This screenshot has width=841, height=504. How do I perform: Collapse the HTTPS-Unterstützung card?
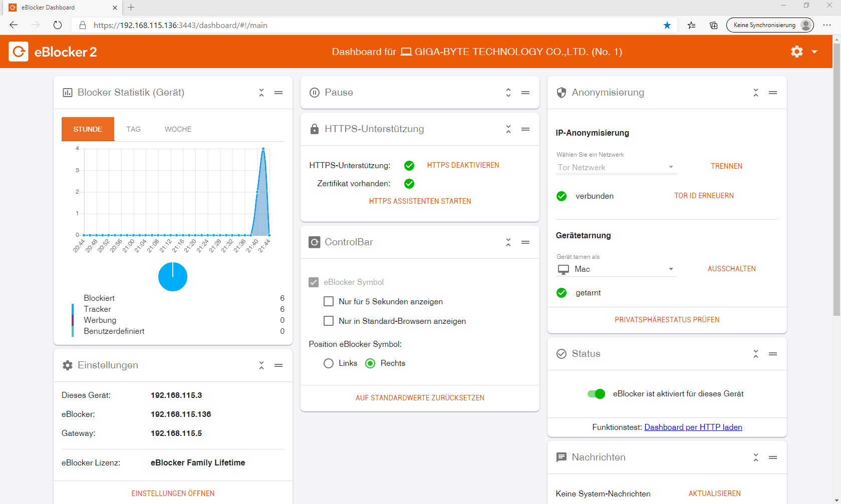point(508,129)
